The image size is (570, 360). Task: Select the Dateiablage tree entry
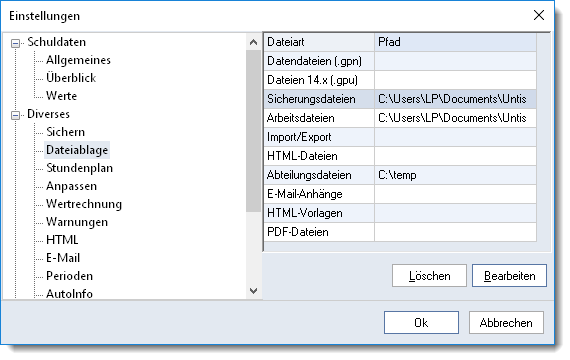[77, 150]
